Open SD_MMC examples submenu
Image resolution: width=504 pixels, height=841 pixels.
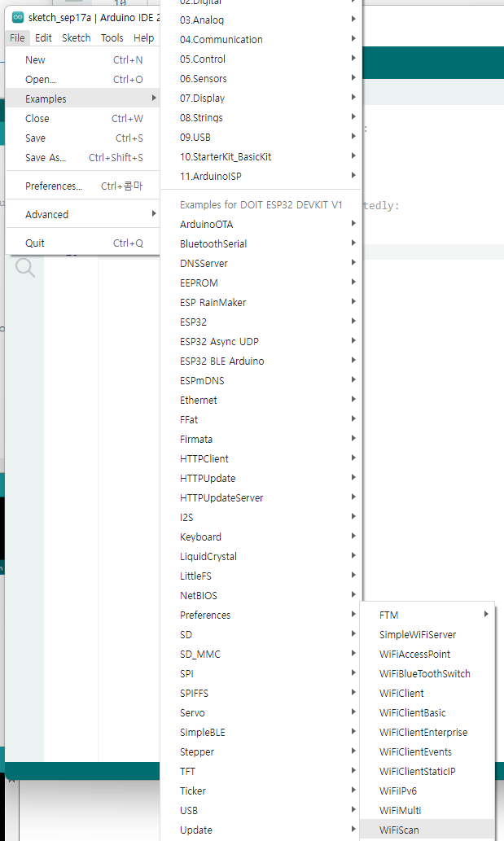pos(261,655)
